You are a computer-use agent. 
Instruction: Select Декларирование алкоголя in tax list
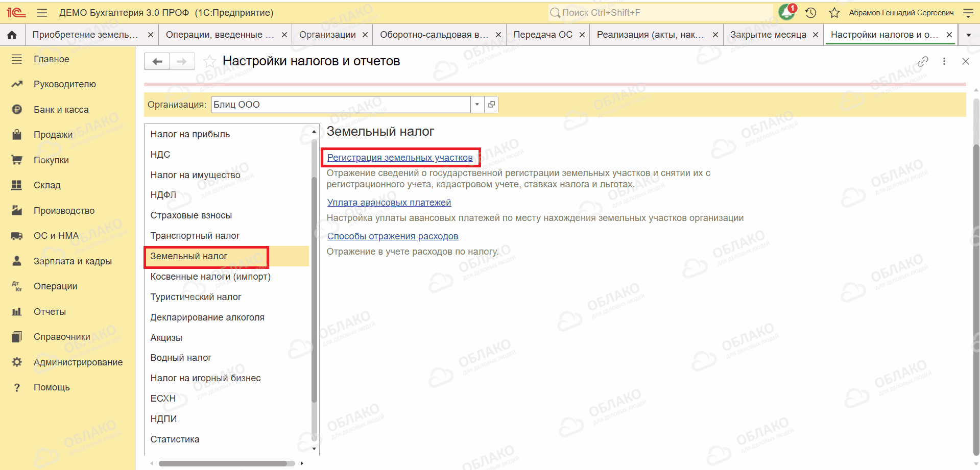(227, 317)
